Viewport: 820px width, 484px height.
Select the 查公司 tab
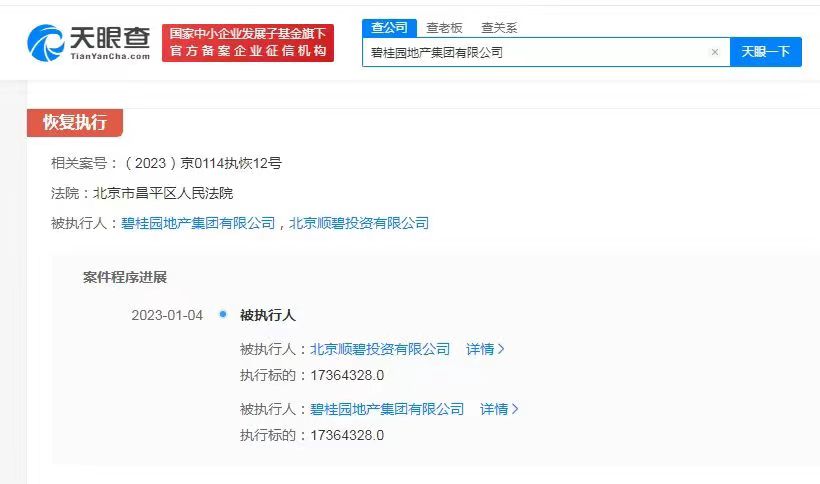click(x=389, y=28)
